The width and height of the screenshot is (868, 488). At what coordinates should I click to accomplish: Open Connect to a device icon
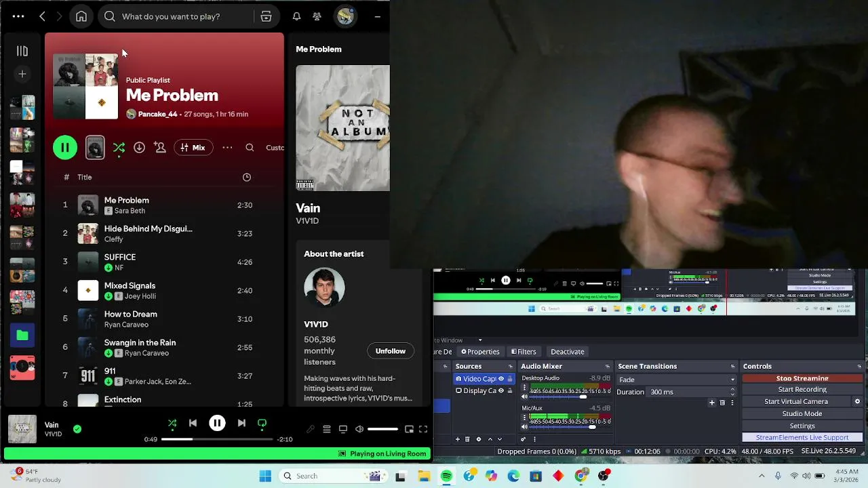point(343,429)
